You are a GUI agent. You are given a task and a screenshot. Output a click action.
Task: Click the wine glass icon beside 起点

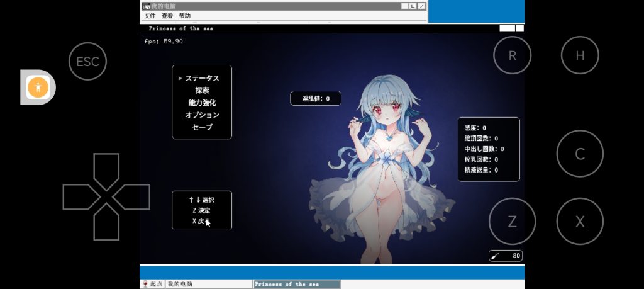145,284
